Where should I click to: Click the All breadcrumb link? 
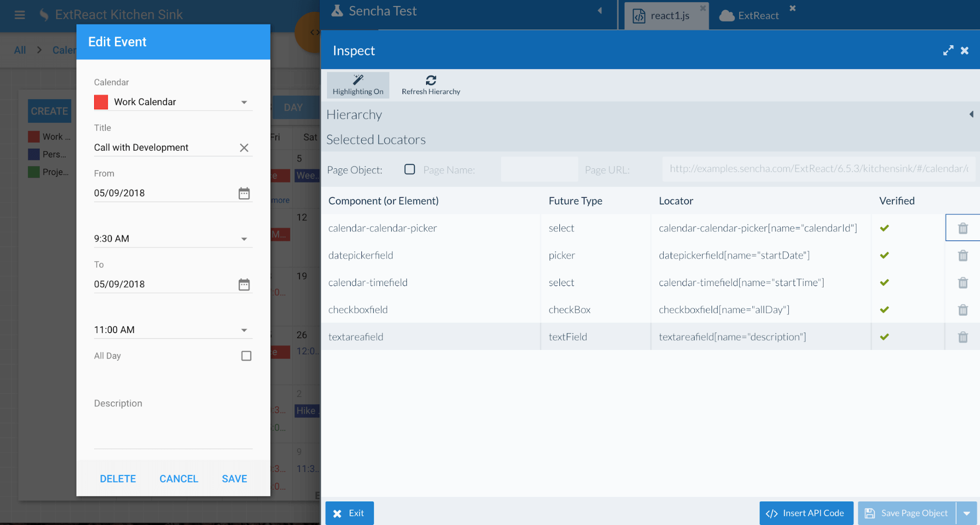tap(20, 50)
